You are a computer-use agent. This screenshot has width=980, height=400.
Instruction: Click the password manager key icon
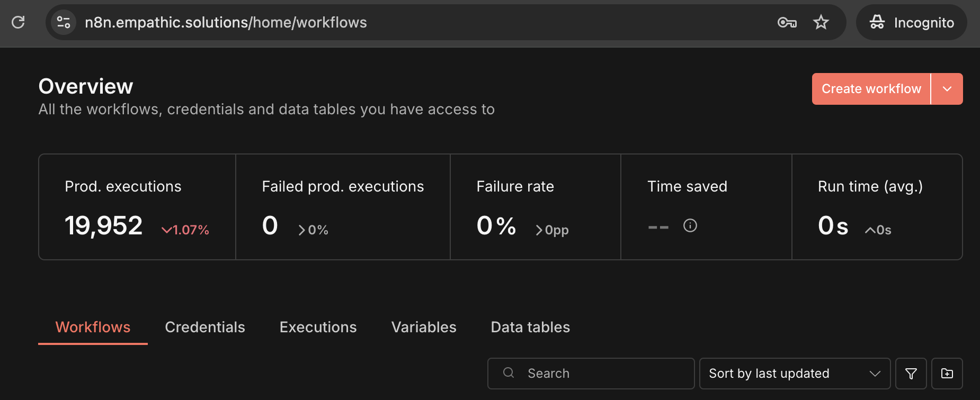pos(787,22)
